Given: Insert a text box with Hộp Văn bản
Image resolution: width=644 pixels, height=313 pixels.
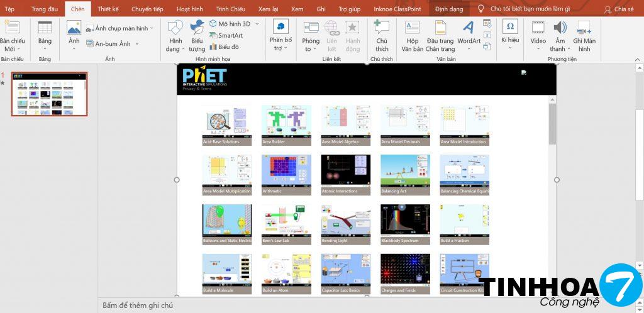Looking at the screenshot, I should [x=412, y=35].
